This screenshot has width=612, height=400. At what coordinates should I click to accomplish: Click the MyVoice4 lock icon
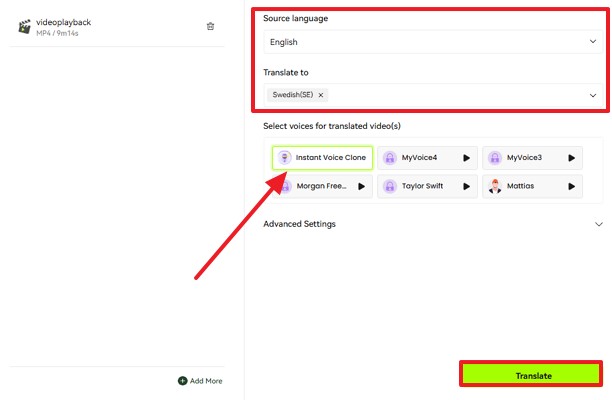(x=390, y=158)
